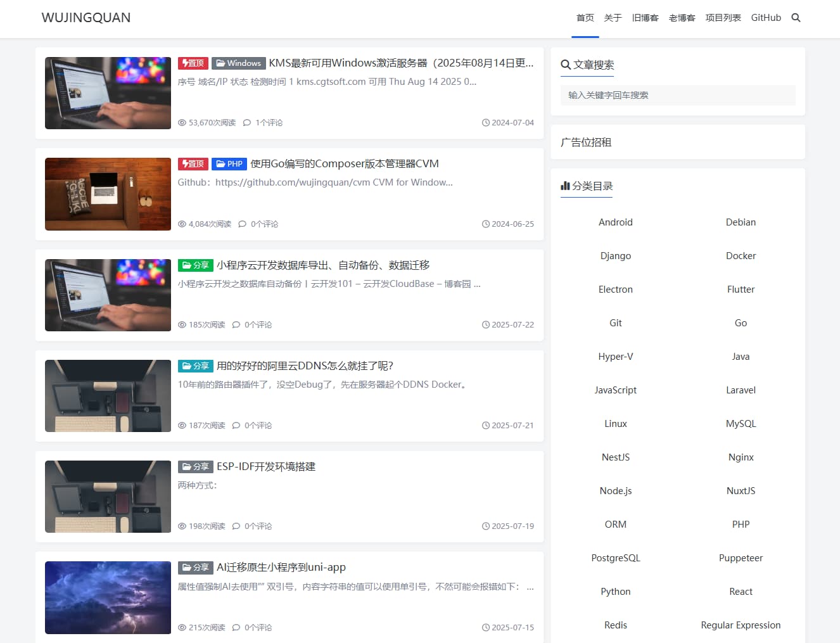
Task: Open the blue PHP category tag badge
Action: [229, 164]
